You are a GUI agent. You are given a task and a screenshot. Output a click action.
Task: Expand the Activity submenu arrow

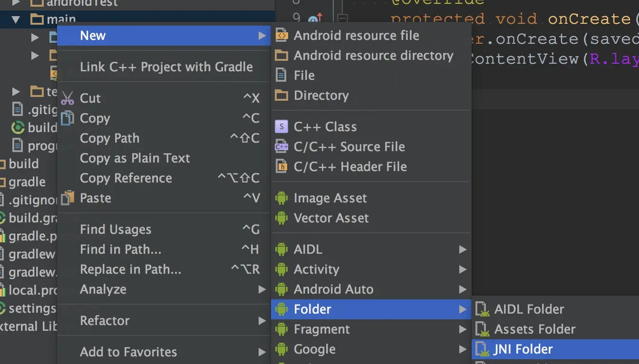pyautogui.click(x=462, y=269)
